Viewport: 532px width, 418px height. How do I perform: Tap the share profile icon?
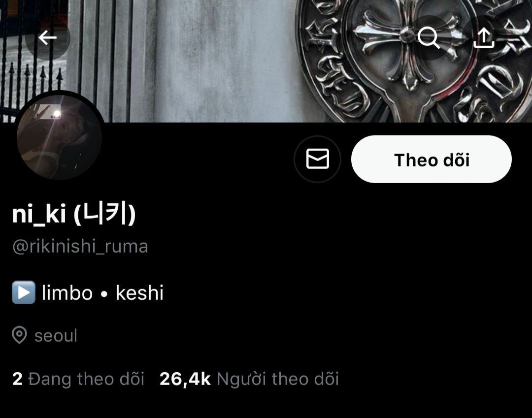(484, 37)
